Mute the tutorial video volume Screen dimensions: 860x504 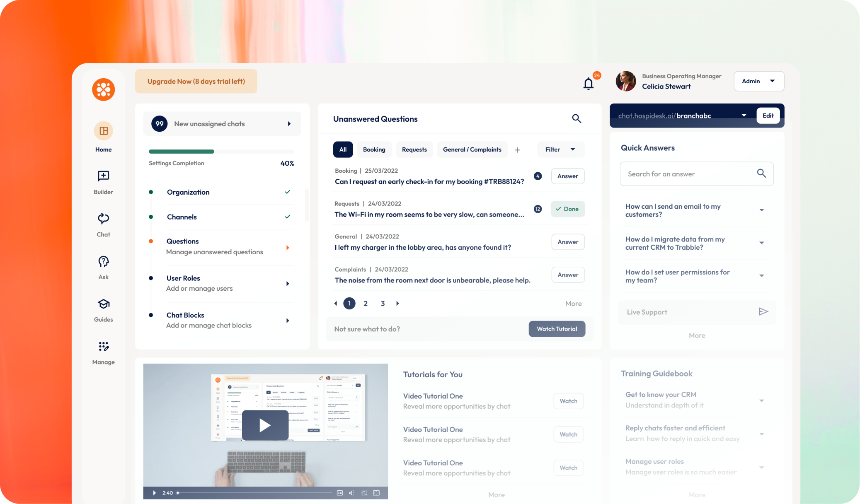coord(351,493)
